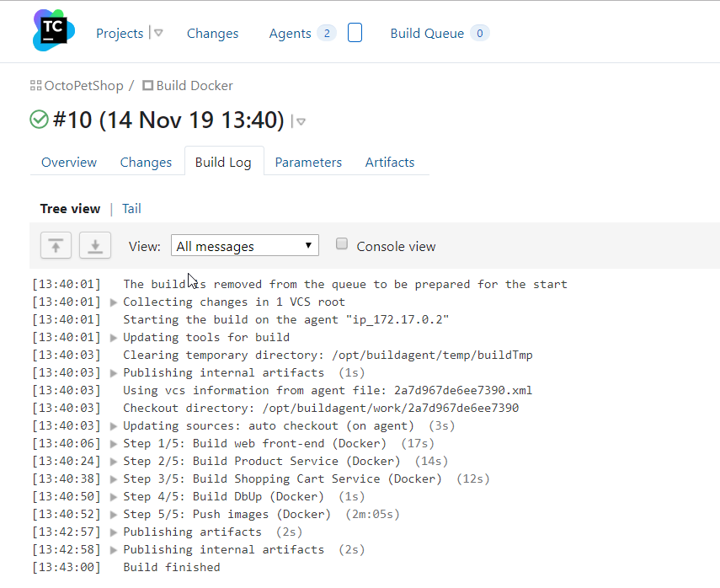Click the expand-all tree nodes arrow icon
The width and height of the screenshot is (720, 588).
pos(56,246)
